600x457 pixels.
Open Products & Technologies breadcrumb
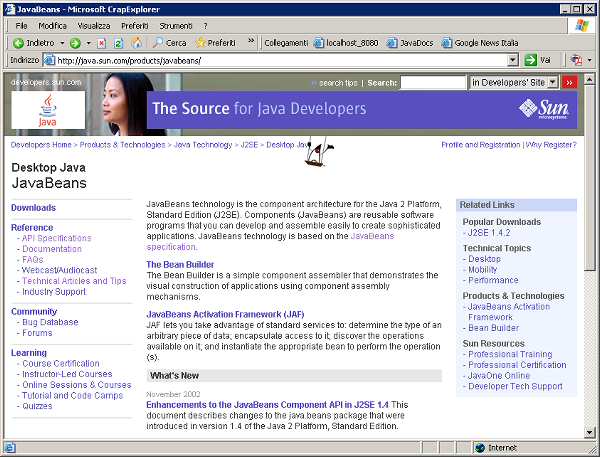[122, 145]
